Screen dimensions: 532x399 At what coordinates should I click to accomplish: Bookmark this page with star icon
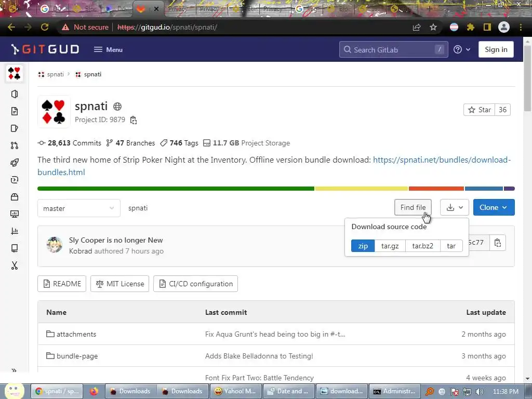[x=433, y=27]
